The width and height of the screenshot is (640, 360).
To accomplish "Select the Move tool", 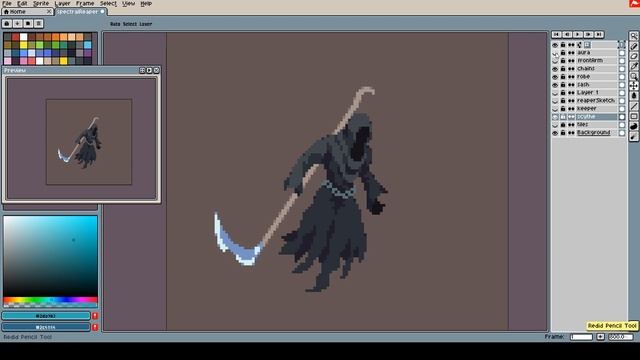I will point(633,86).
